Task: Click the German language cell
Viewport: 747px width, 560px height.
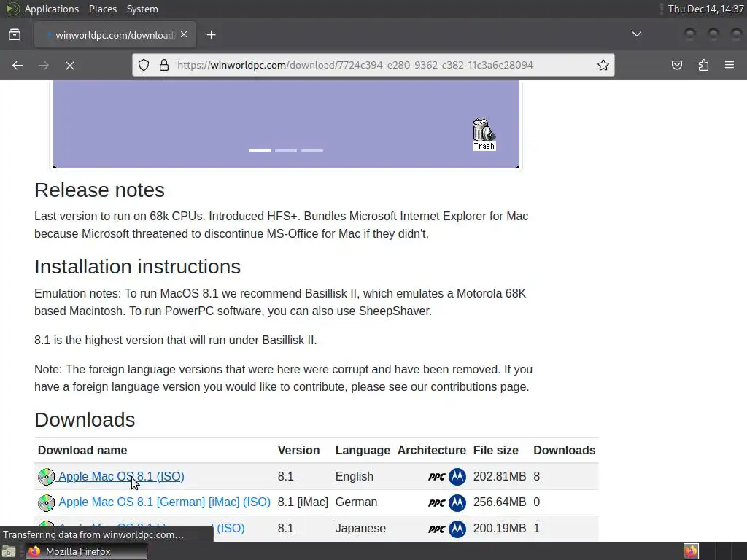Action: (356, 502)
